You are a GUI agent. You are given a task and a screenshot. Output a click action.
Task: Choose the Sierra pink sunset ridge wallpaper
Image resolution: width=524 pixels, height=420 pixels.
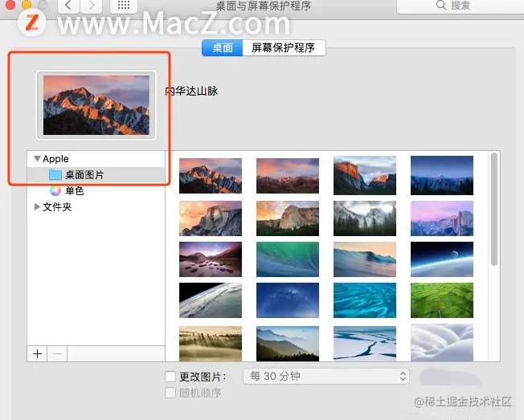tap(288, 176)
